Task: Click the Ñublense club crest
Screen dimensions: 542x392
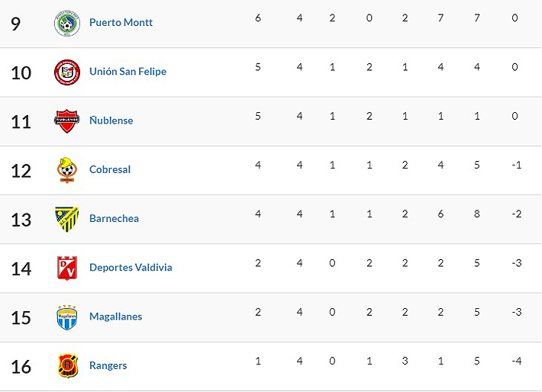Action: 67,120
